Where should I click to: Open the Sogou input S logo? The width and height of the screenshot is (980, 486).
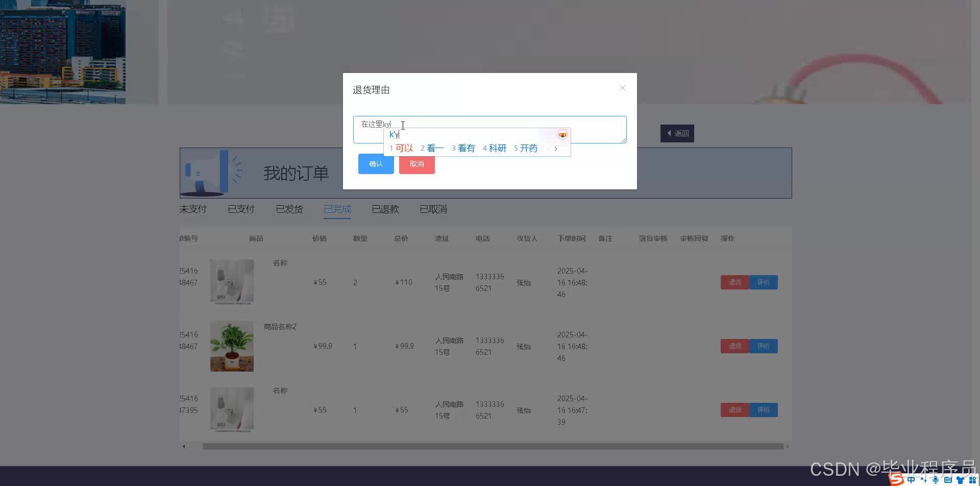(x=896, y=479)
